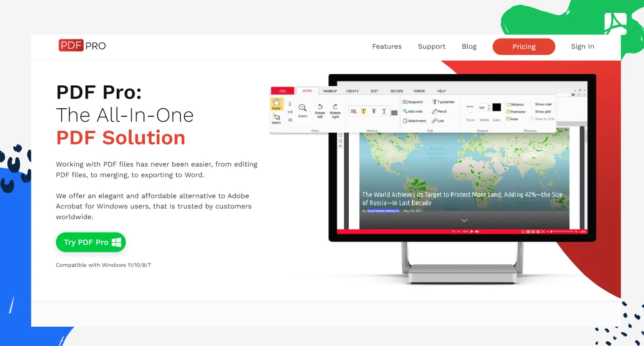Take a Snapshot
The image size is (644, 346).
tap(413, 102)
